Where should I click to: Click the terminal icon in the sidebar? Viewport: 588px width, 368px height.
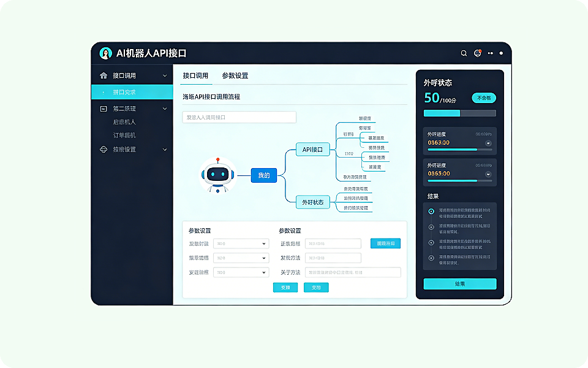tap(103, 109)
